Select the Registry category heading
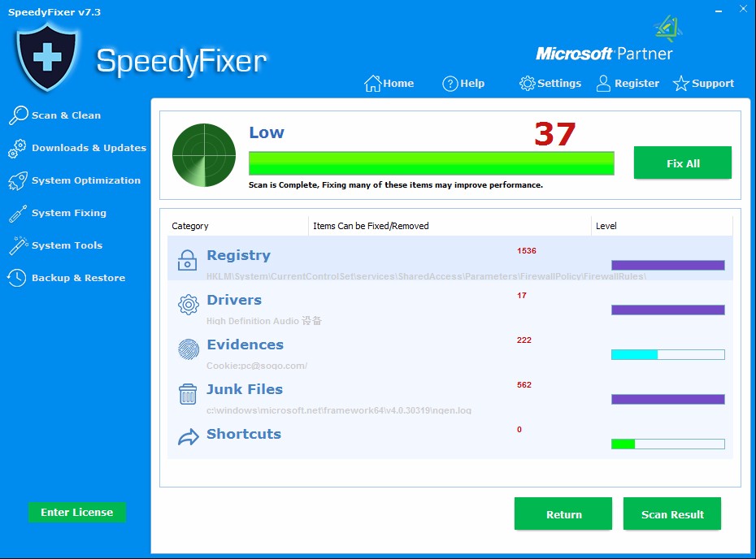The height and width of the screenshot is (559, 756). [239, 255]
